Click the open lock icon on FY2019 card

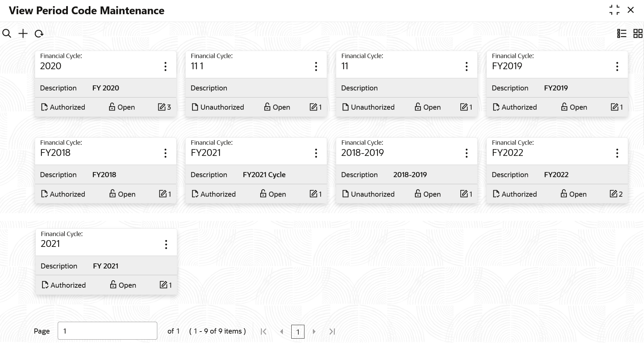pyautogui.click(x=564, y=107)
